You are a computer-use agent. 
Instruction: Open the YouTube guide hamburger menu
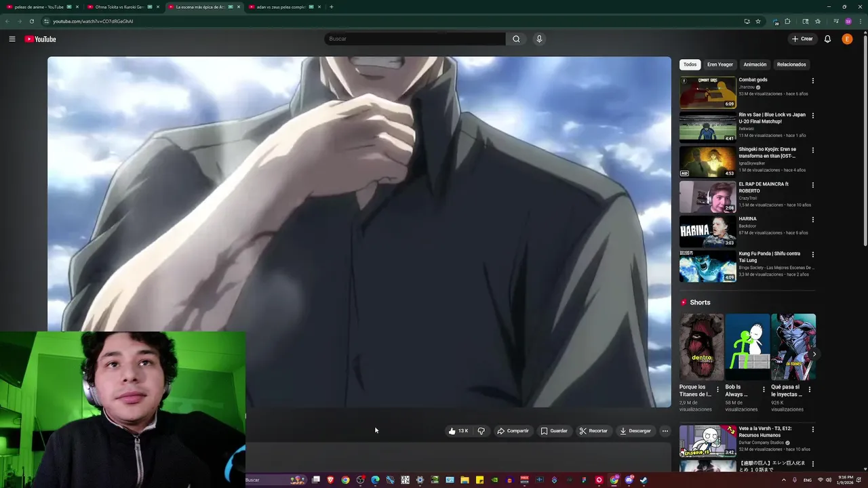click(x=12, y=39)
